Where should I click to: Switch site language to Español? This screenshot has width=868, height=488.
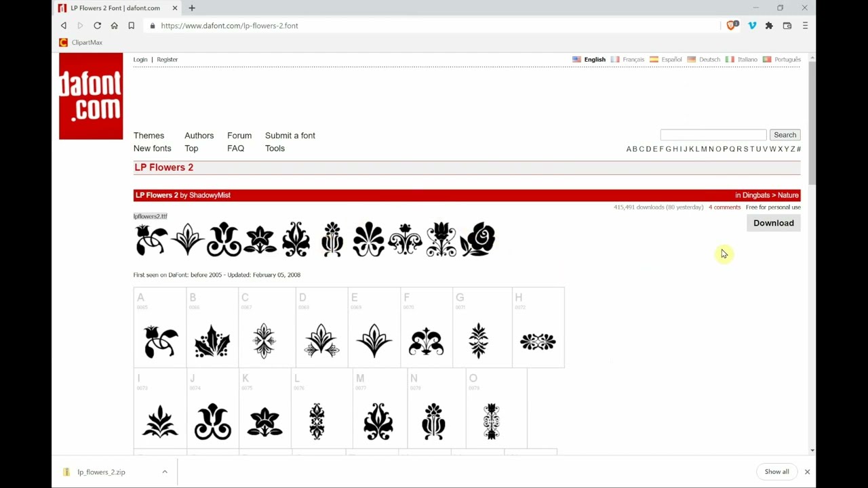tap(666, 60)
